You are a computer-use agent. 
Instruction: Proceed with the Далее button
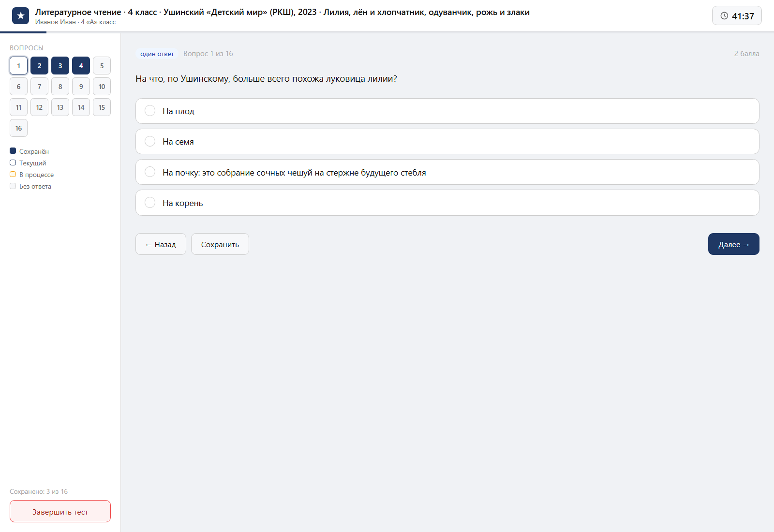pyautogui.click(x=733, y=244)
